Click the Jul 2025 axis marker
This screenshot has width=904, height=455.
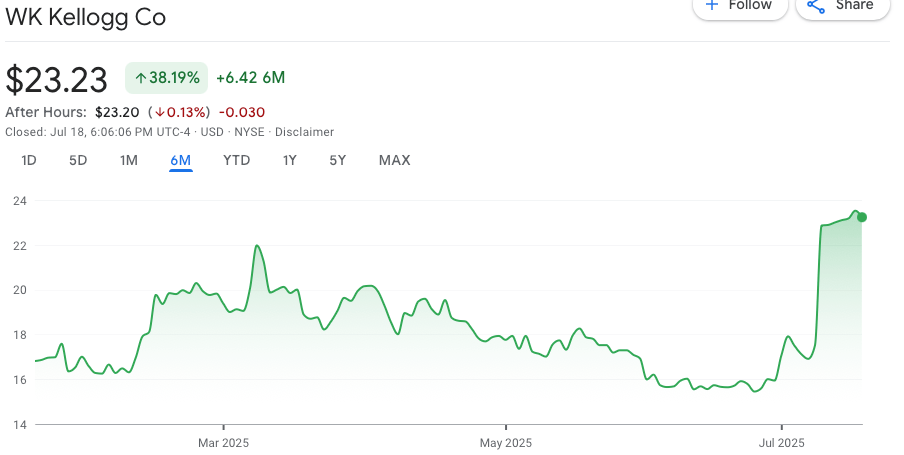coord(781,443)
